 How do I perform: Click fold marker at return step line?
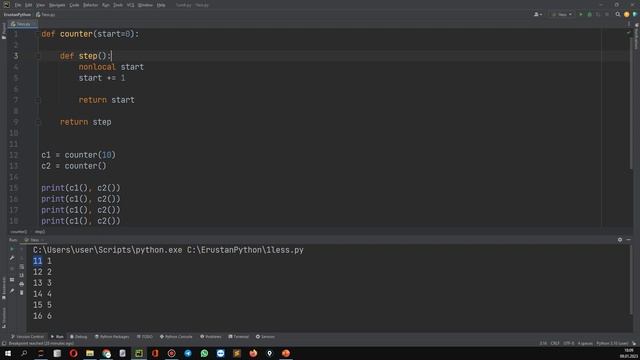(x=38, y=122)
